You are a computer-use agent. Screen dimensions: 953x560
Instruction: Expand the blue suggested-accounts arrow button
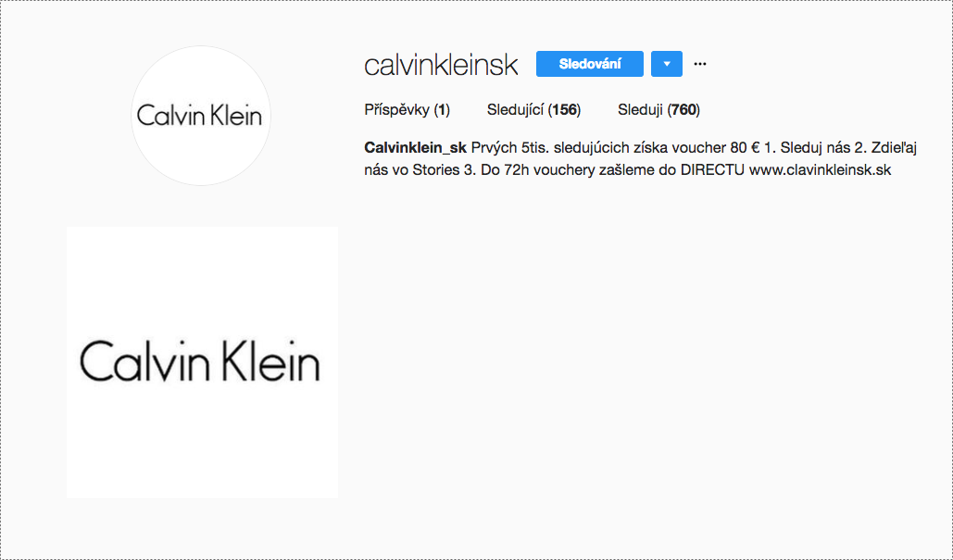click(x=666, y=64)
